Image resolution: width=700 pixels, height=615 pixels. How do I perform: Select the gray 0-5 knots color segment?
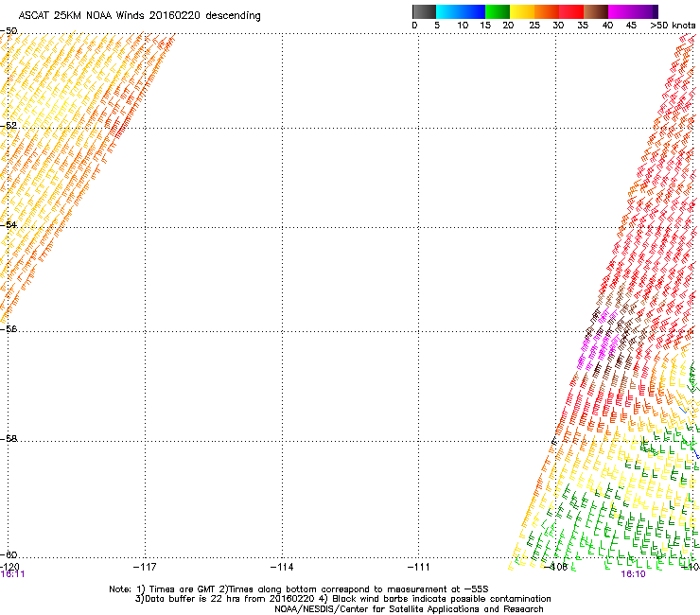click(x=424, y=11)
